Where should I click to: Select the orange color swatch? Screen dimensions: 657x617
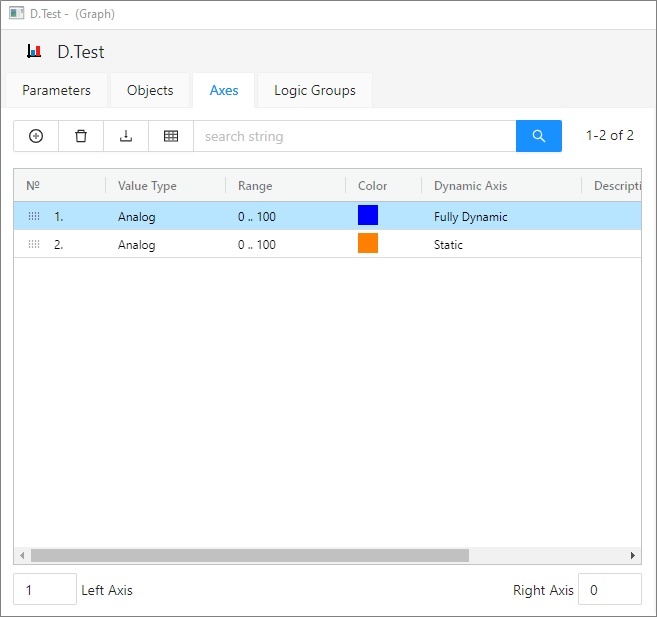tap(368, 244)
